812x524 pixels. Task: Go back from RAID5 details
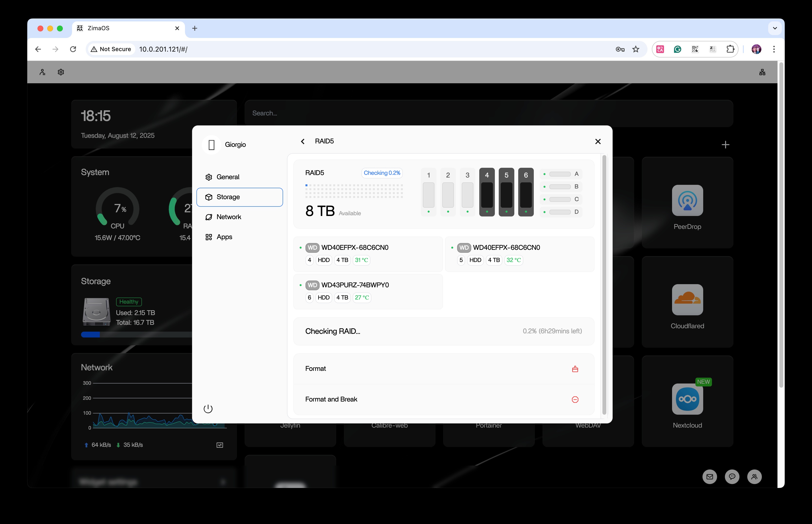[303, 141]
